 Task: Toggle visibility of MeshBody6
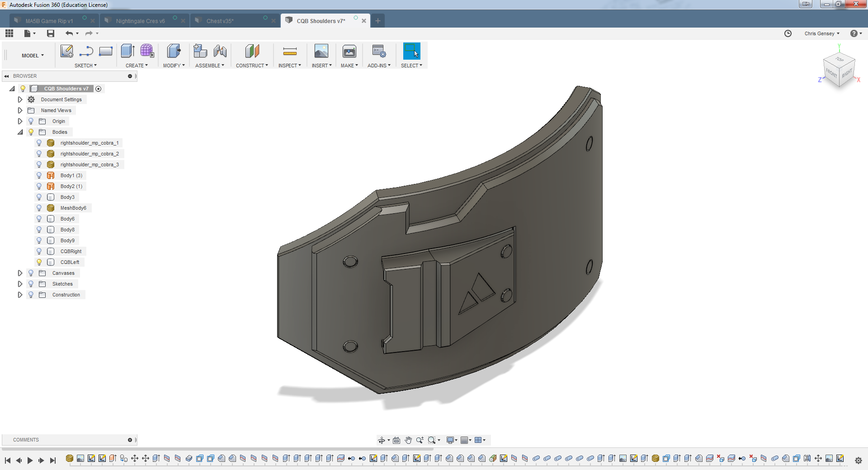tap(39, 208)
